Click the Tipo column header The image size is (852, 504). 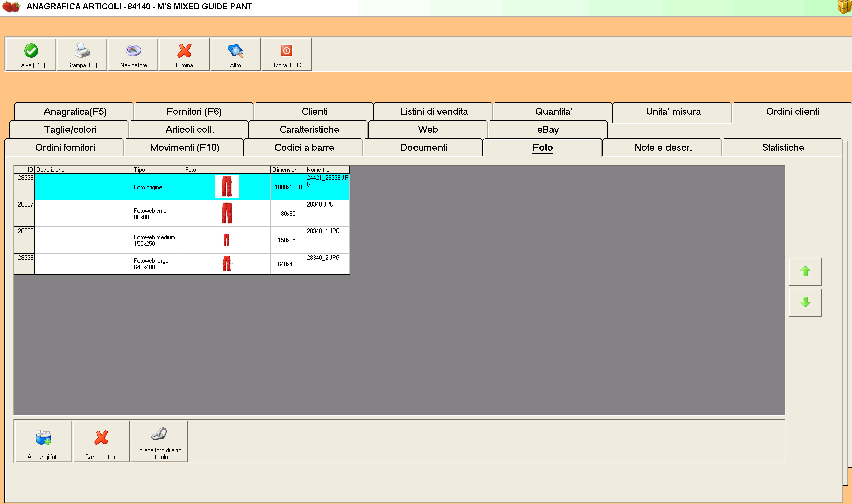point(157,169)
